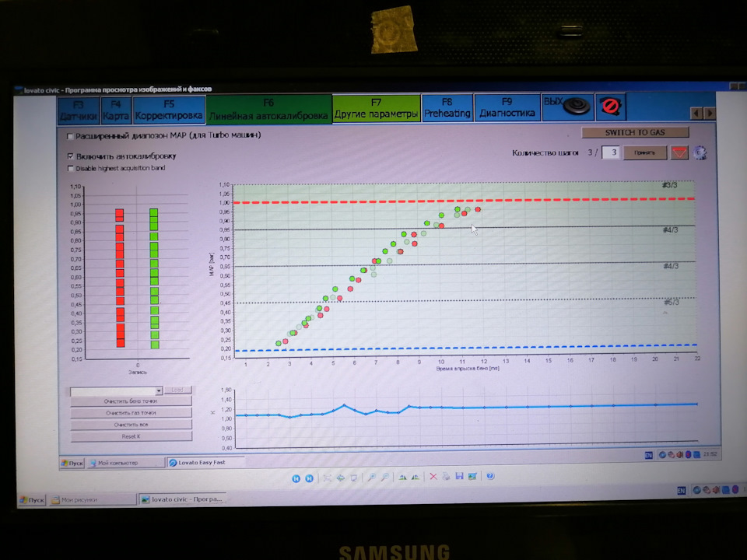Select F6 Линейная автокалибровка tab
Viewport: 747px width, 560px height.
[268, 109]
